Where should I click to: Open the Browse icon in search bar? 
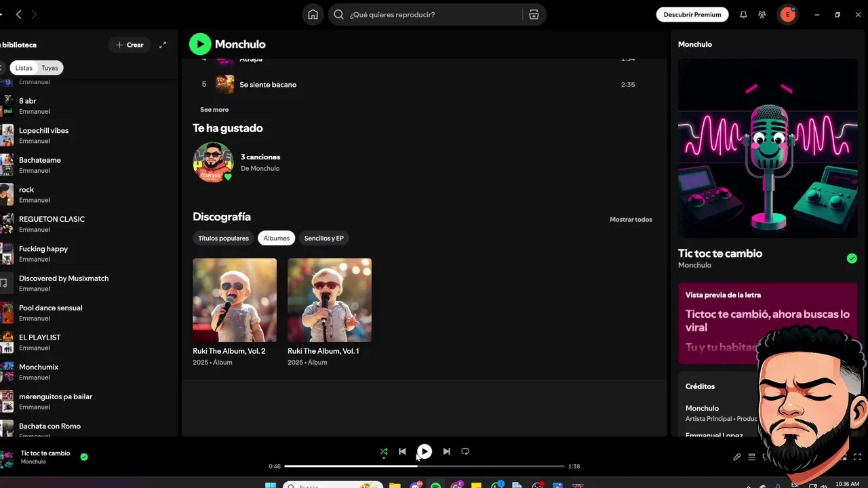pyautogui.click(x=534, y=14)
